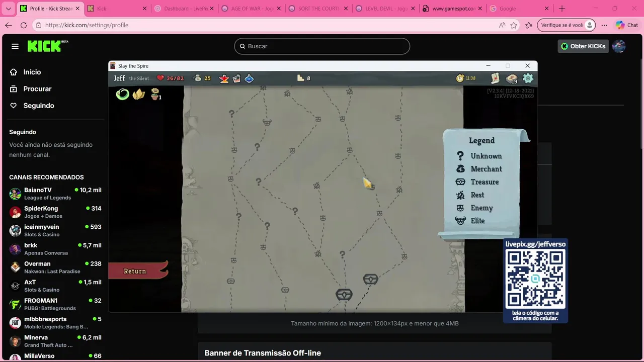This screenshot has width=644, height=362.
Task: Click the Verifique se é você profile button
Action: pos(567,25)
